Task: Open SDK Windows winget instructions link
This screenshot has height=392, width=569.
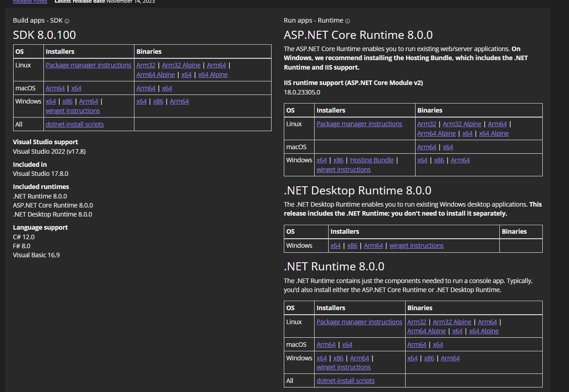Action: coord(72,111)
